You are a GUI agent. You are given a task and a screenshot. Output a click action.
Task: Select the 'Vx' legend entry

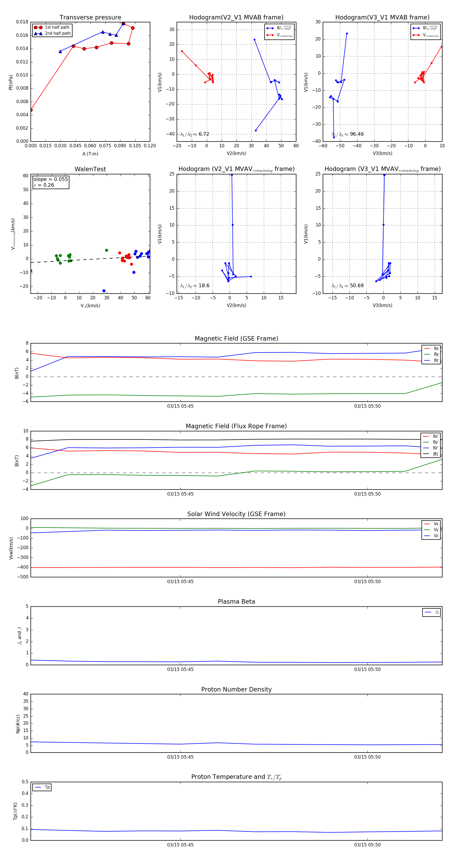(431, 524)
